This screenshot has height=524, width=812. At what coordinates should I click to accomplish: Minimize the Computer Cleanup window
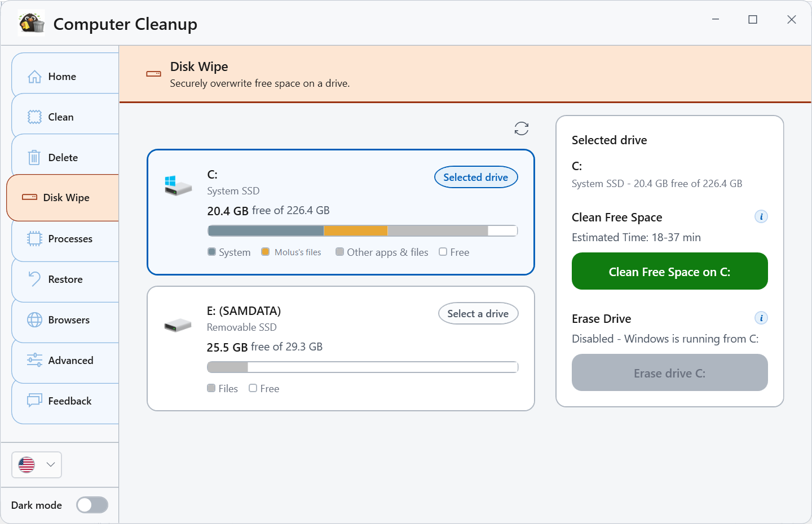point(716,20)
